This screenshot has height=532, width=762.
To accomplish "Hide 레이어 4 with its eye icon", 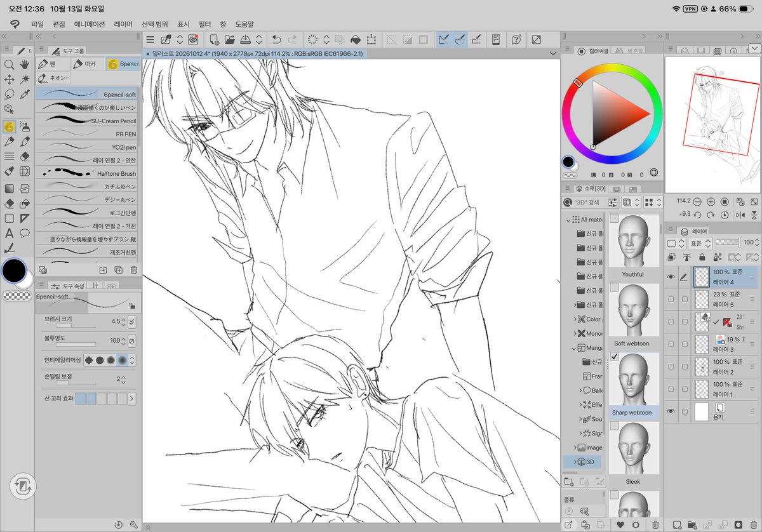I will click(x=671, y=277).
